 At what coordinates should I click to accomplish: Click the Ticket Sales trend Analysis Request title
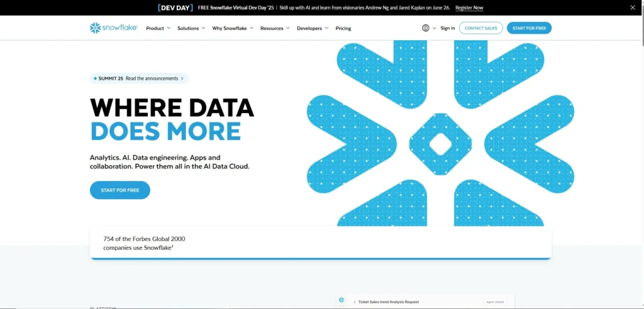click(x=389, y=302)
